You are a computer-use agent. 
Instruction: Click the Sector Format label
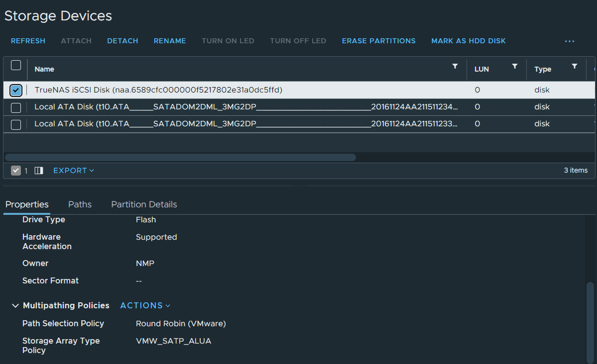pos(51,280)
